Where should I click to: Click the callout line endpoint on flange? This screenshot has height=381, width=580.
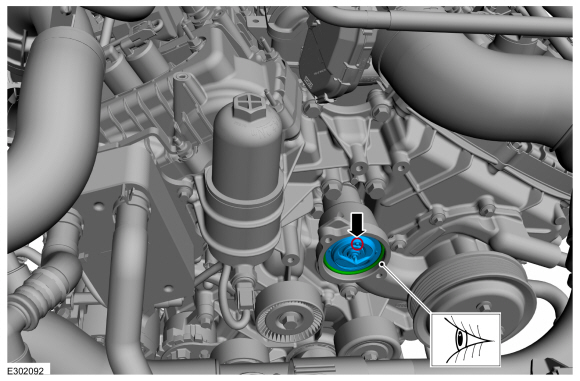point(382,264)
